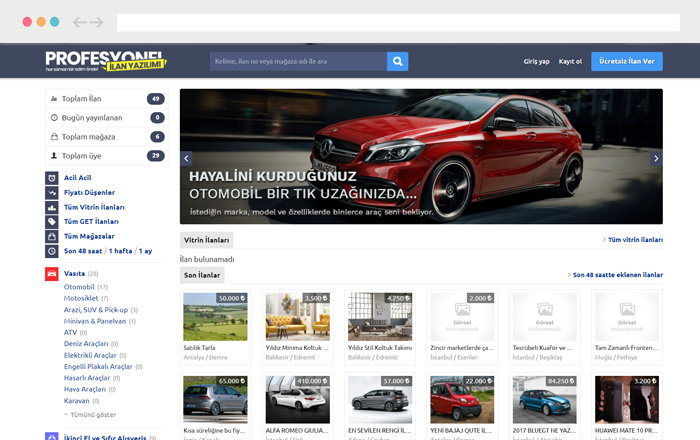
Task: Click the Tüm Mağazalar store icon
Action: point(52,237)
